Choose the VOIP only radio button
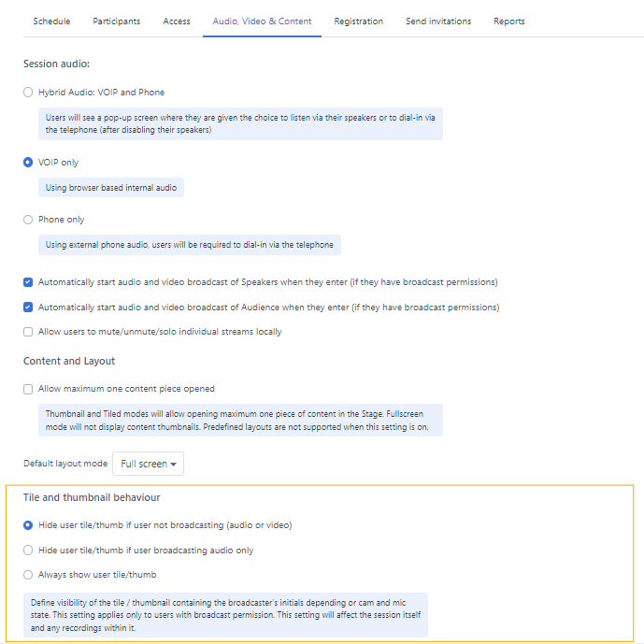 coord(28,163)
